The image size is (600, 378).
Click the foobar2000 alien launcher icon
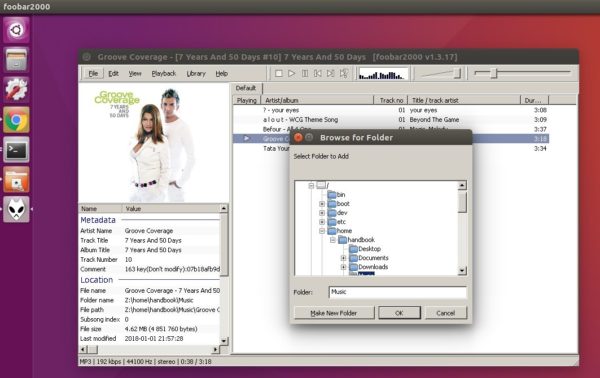pyautogui.click(x=16, y=209)
